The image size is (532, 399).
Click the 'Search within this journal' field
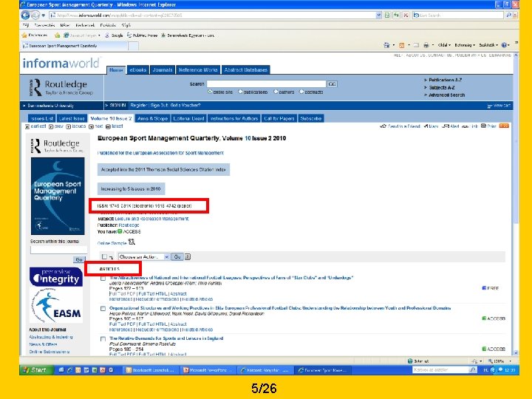click(x=58, y=250)
